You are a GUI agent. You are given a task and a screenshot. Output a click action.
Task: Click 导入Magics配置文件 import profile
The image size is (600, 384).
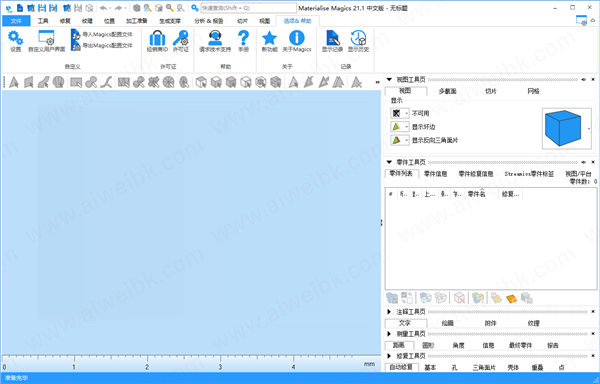point(102,34)
